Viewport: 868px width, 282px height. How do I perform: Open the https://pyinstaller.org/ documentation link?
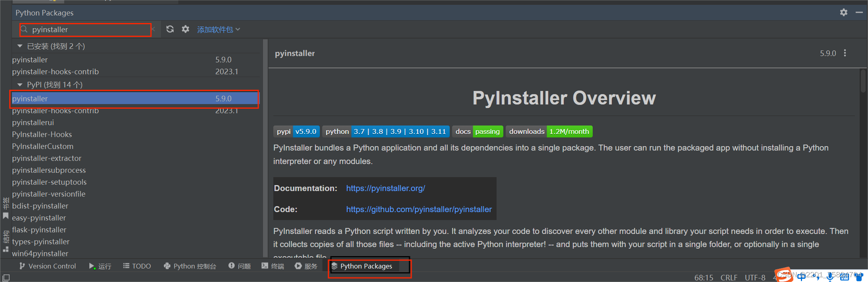click(x=385, y=188)
